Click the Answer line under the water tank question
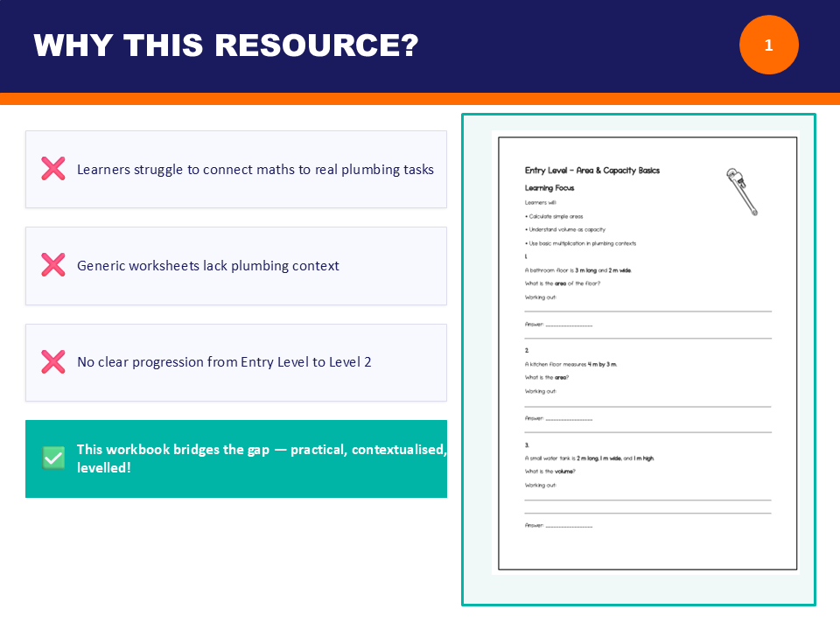Screen dimensions: 840x630 point(558,526)
